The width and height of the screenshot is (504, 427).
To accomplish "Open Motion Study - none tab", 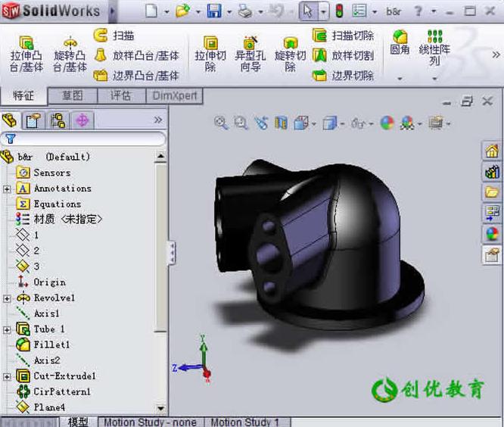I will coord(150,422).
